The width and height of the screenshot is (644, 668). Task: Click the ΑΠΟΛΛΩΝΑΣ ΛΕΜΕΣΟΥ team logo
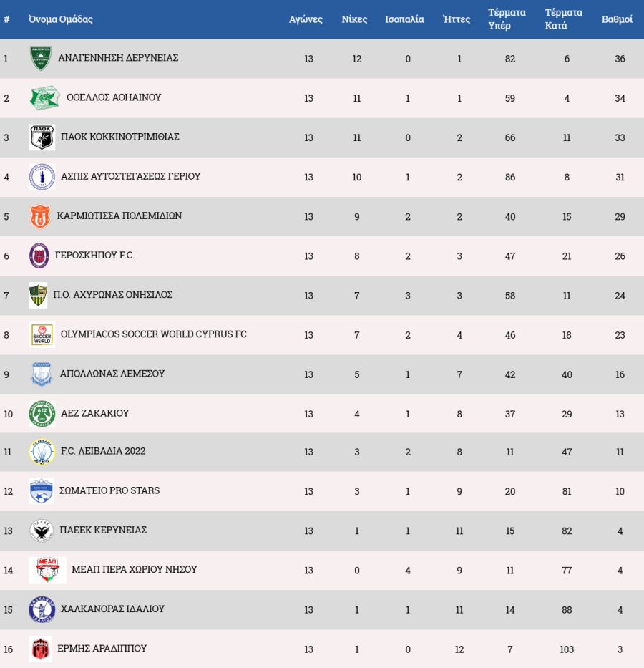point(42,374)
